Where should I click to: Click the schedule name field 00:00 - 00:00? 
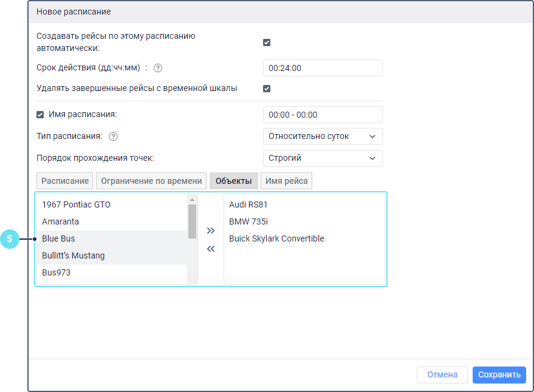323,115
